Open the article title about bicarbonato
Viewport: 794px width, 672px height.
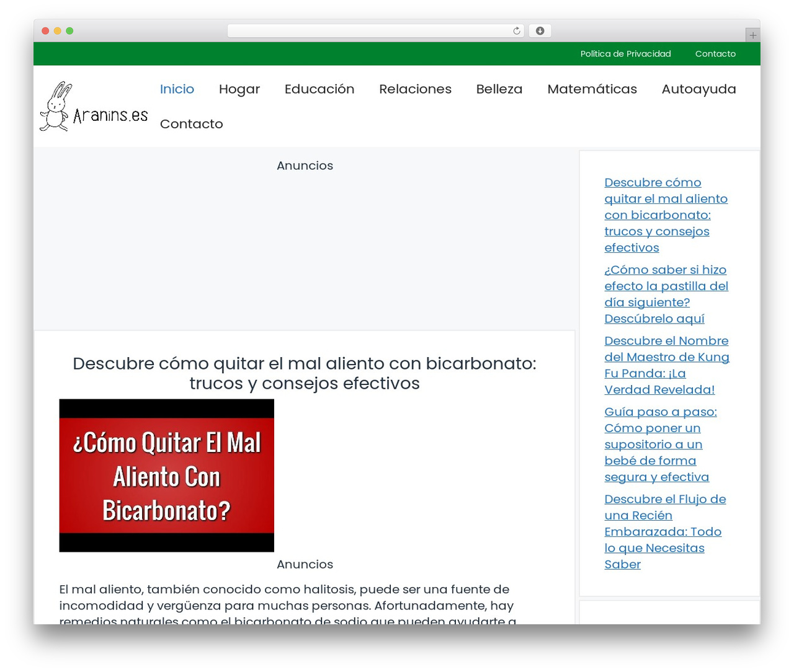tap(305, 373)
